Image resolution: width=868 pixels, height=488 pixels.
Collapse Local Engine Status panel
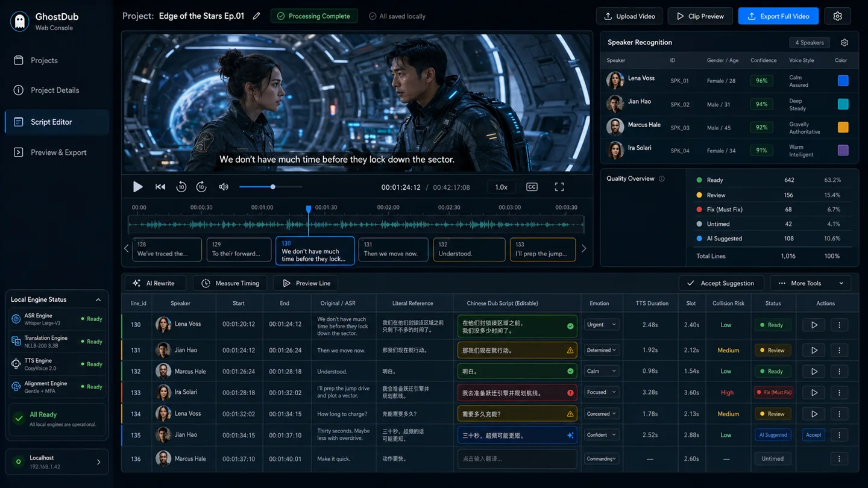point(98,299)
